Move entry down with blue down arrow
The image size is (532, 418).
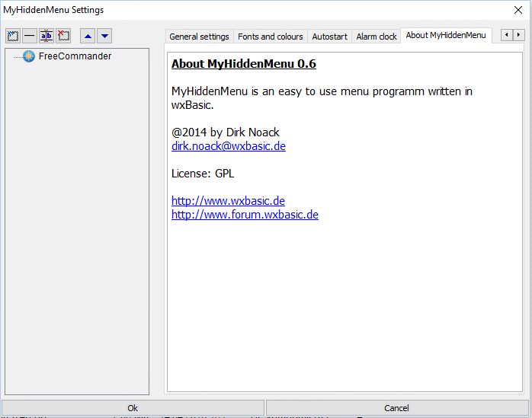(x=104, y=36)
